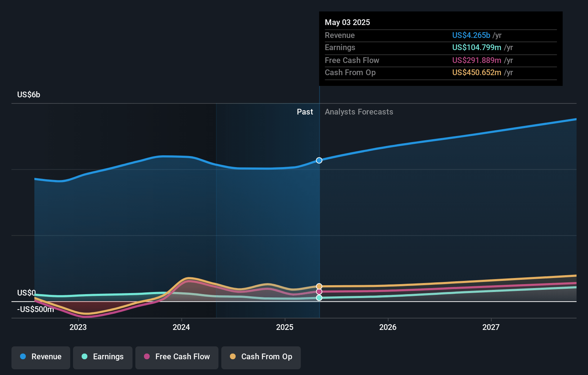Click the 2024 x-axis label
This screenshot has height=375, width=588.
(181, 327)
